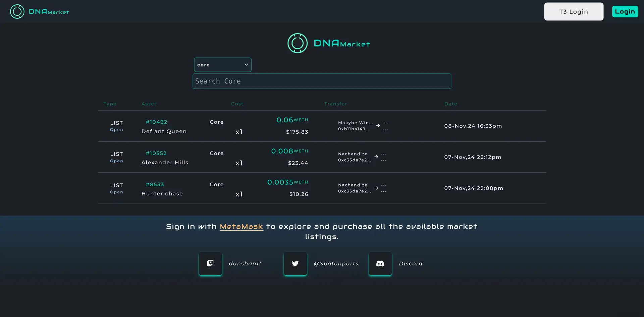Image resolution: width=644 pixels, height=317 pixels.
Task: Click transfer arrow in Hunter chase row
Action: (376, 188)
